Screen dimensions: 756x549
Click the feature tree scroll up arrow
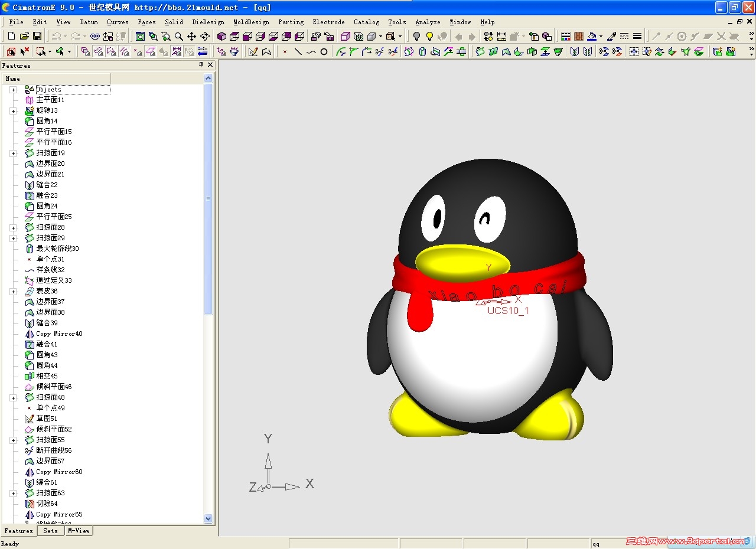pos(208,78)
